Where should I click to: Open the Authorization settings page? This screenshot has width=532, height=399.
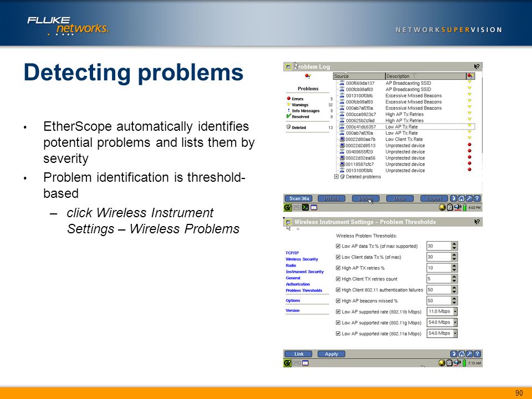click(298, 284)
